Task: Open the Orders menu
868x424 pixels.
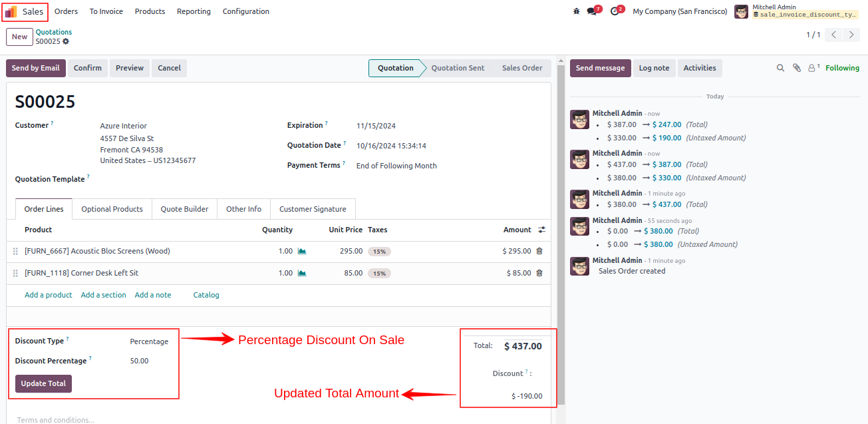Action: pyautogui.click(x=66, y=11)
